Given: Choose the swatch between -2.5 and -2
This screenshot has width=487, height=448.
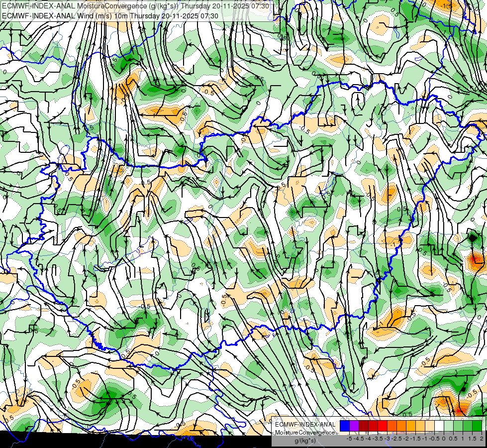Looking at the screenshot, I should coord(401,426).
